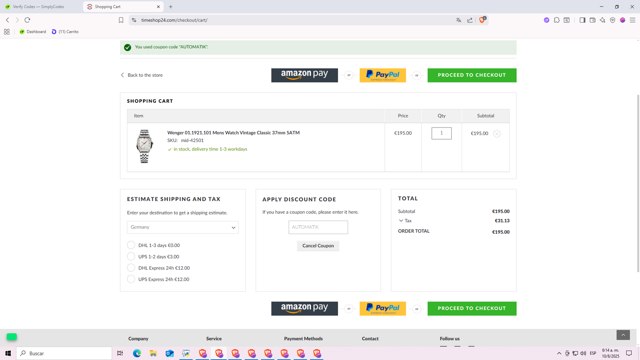Click top Proceed to Checkout button
Screen dimensions: 640x360
tap(472, 75)
